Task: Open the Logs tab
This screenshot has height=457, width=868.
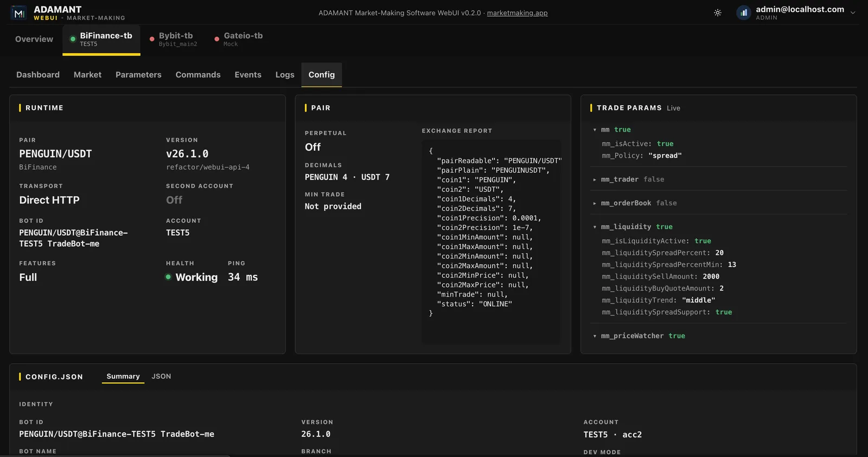Action: pos(285,75)
